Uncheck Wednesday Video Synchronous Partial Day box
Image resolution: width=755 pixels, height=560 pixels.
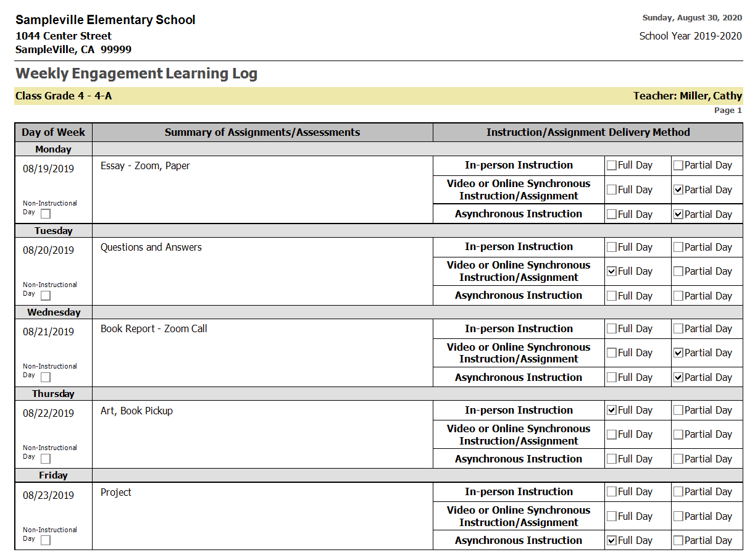[x=678, y=353]
